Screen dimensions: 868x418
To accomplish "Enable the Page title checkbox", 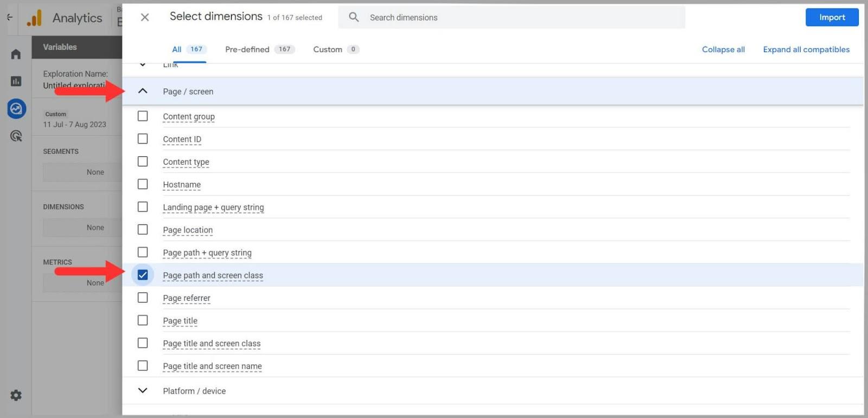I will [x=143, y=320].
